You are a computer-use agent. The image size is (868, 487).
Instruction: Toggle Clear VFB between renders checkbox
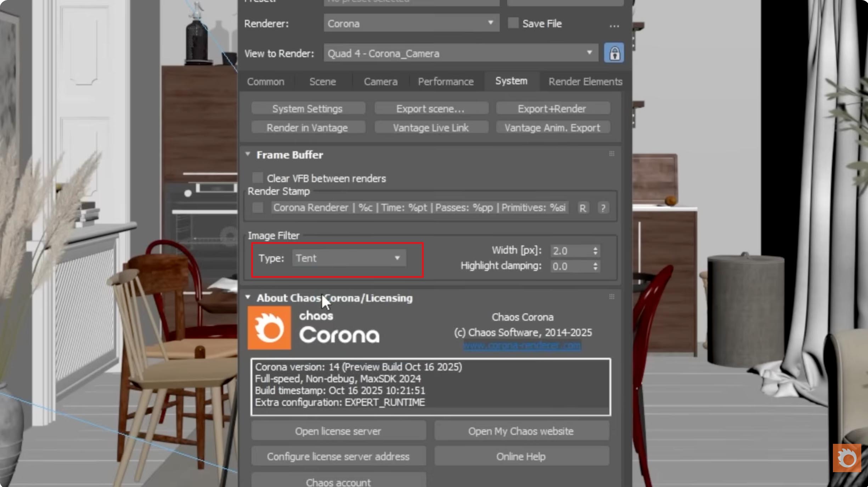coord(258,178)
